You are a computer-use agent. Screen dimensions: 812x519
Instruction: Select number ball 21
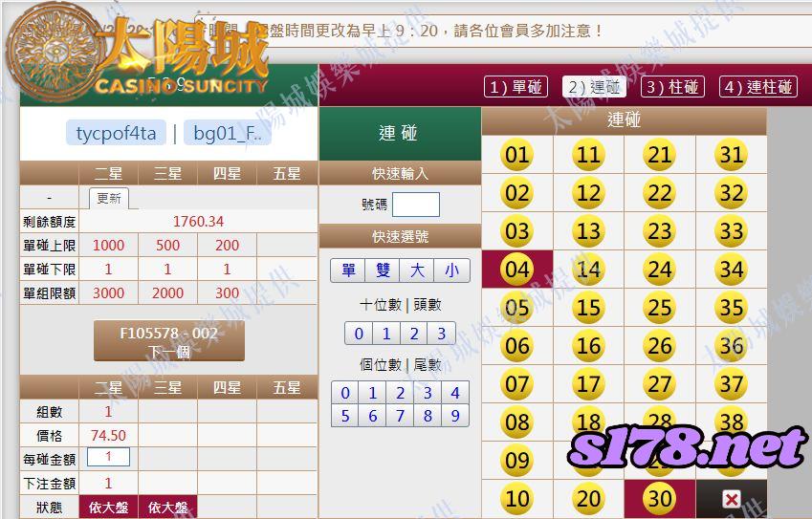659,155
